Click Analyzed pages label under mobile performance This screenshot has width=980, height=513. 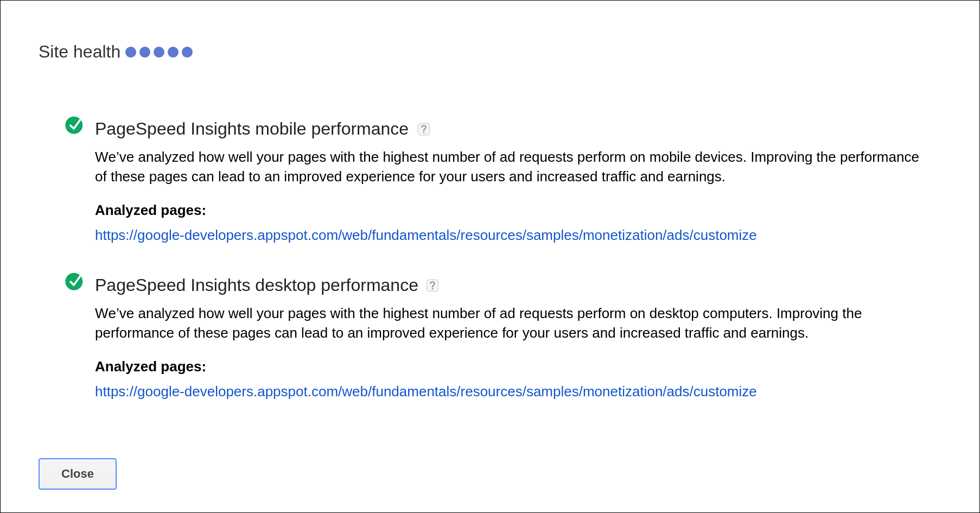pyautogui.click(x=150, y=210)
